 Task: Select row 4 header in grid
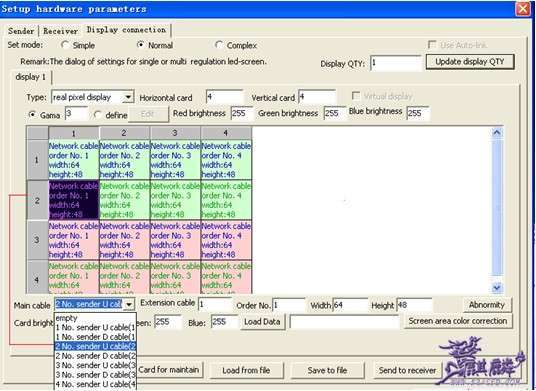point(37,277)
